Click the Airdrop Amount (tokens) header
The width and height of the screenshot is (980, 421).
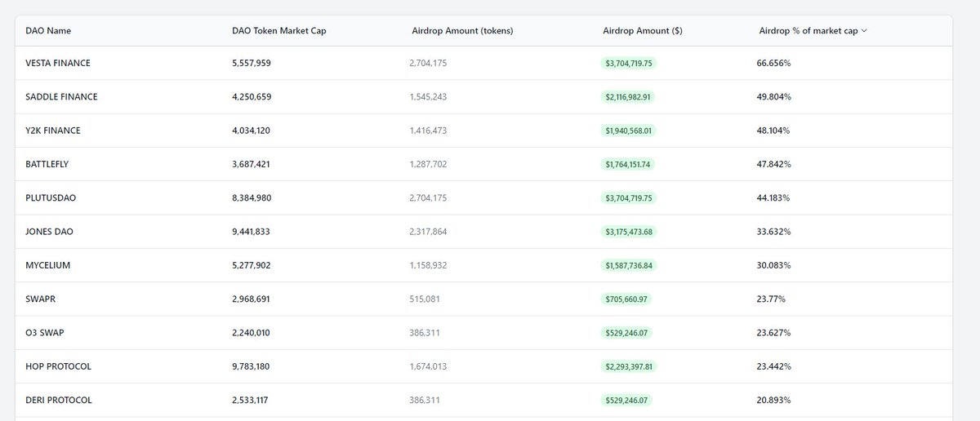pos(463,31)
